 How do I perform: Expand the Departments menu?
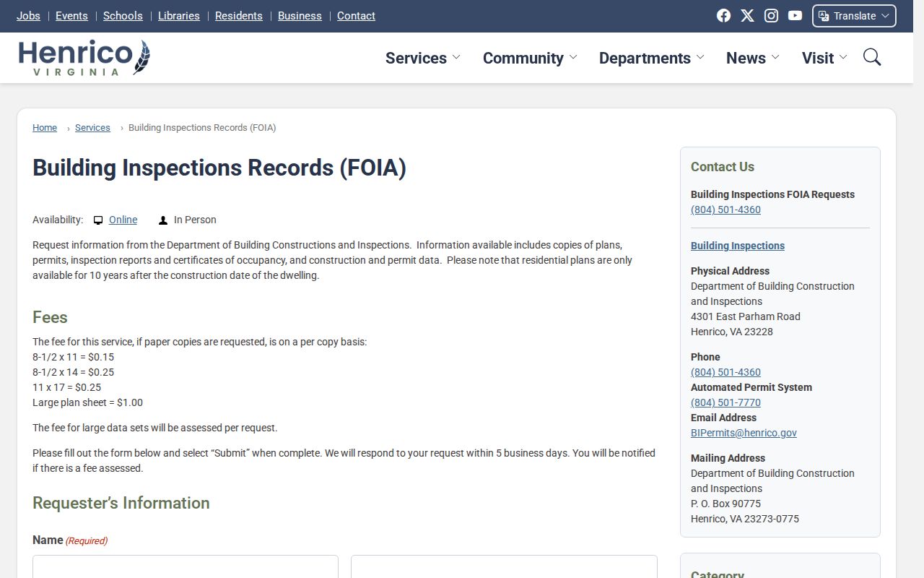pos(651,58)
